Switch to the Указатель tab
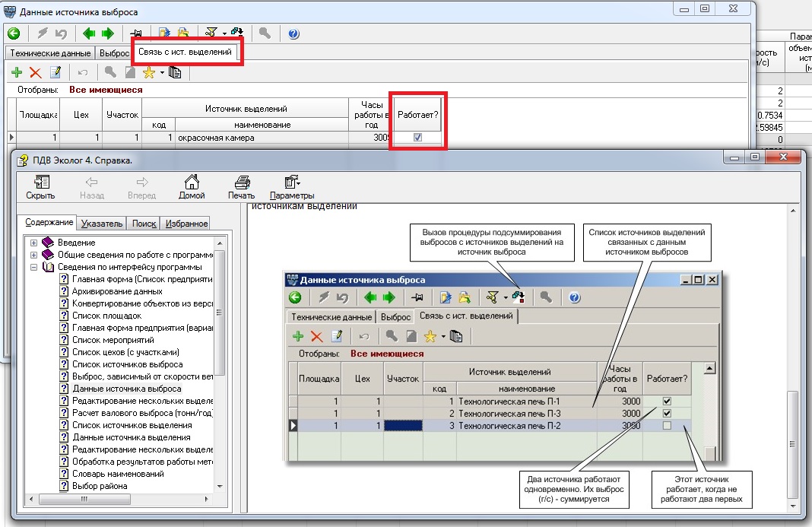This screenshot has height=527, width=812. pos(101,224)
